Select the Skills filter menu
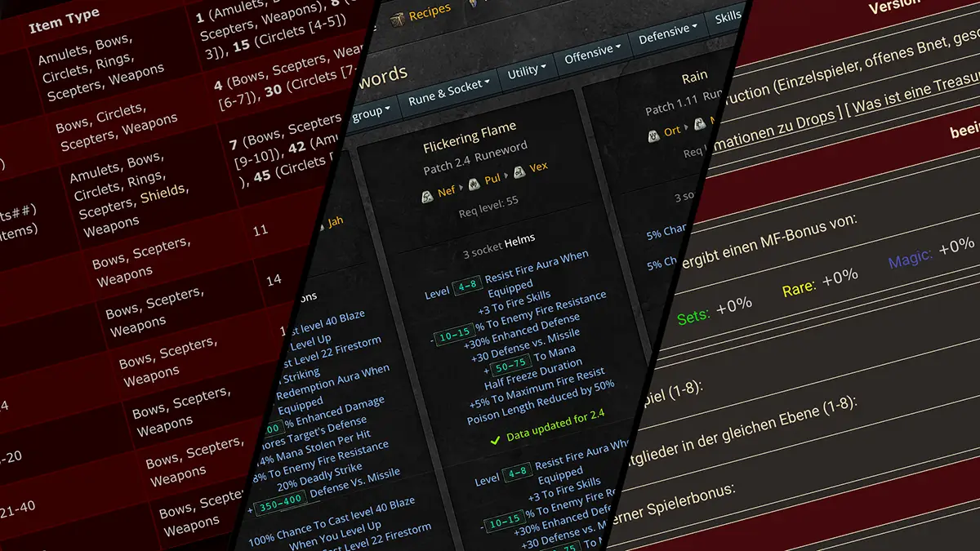 tap(727, 18)
